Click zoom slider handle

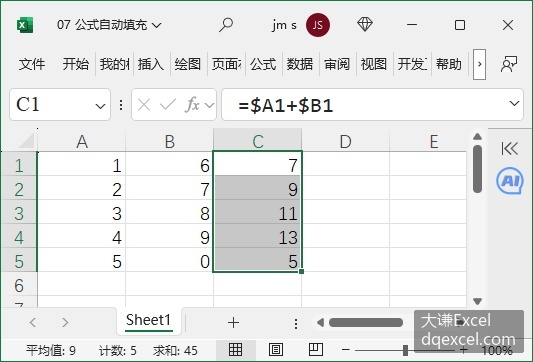[405, 350]
